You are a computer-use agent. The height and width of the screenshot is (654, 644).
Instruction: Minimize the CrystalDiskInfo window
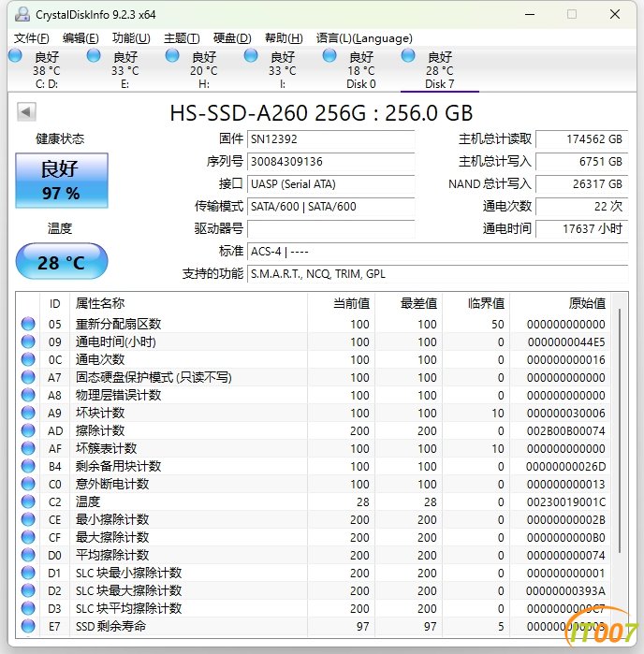tap(530, 15)
